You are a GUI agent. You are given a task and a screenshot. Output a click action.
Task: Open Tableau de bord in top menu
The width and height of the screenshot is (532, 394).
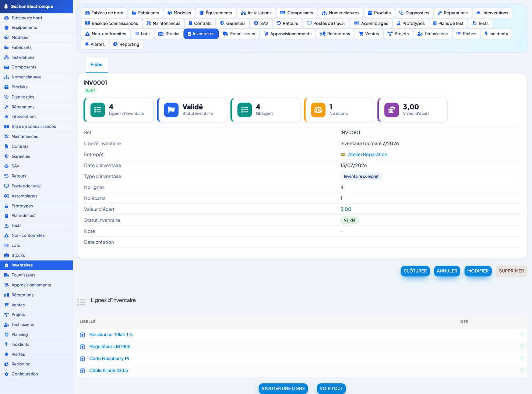(104, 13)
